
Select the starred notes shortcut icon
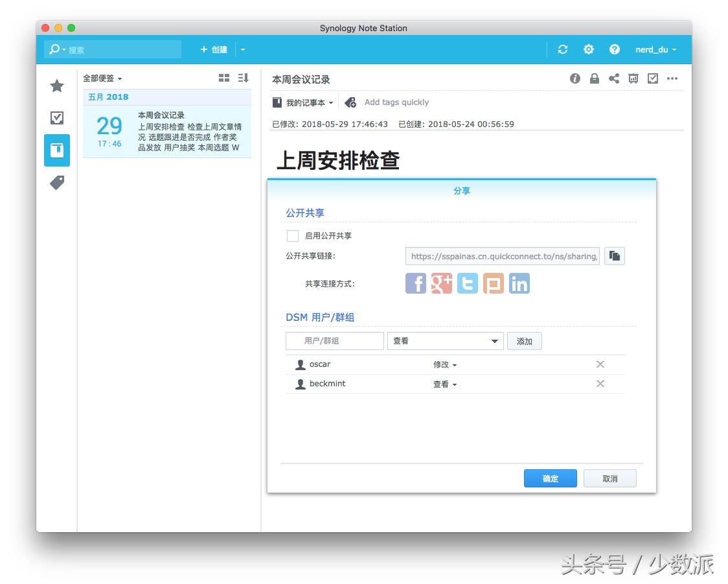(56, 86)
